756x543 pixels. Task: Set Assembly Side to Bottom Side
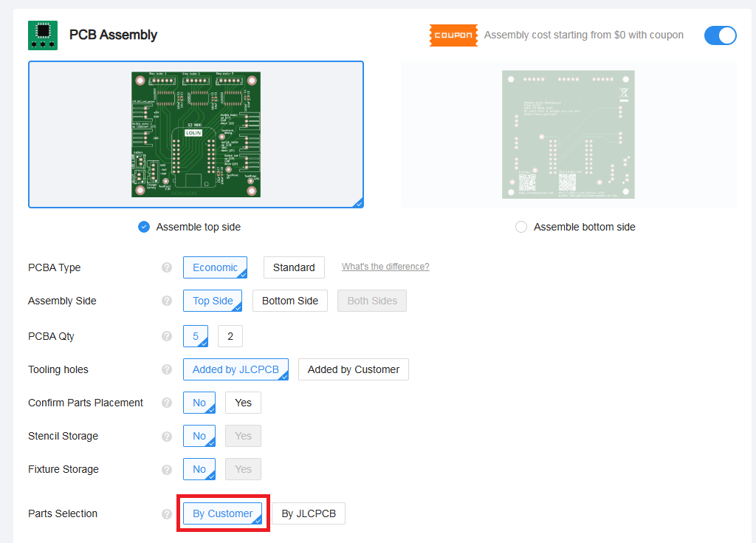coord(290,301)
